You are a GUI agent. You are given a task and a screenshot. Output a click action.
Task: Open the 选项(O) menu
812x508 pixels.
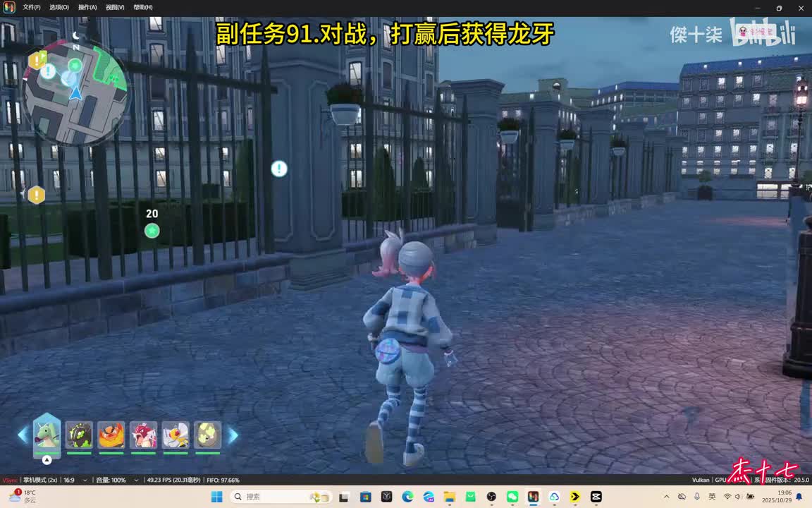[x=59, y=7]
